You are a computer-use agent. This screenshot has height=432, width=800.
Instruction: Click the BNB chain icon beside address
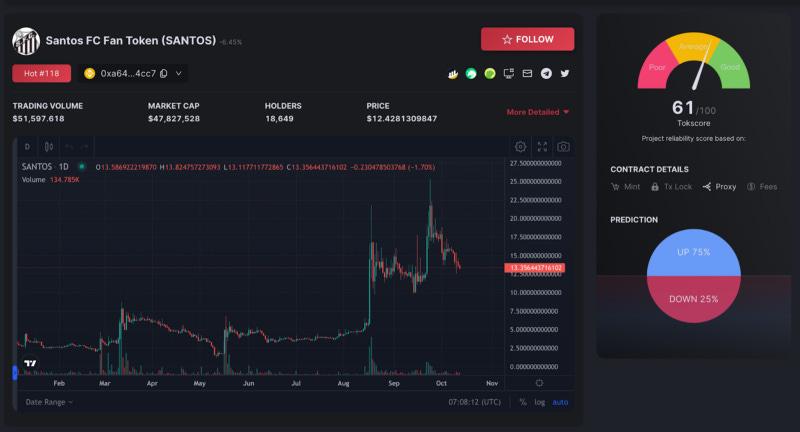click(x=90, y=73)
